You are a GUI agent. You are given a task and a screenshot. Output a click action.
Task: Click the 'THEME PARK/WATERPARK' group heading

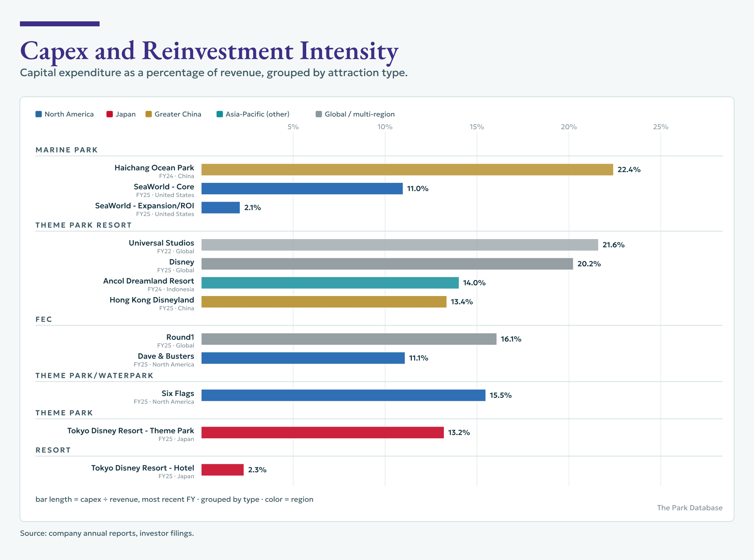pyautogui.click(x=94, y=376)
